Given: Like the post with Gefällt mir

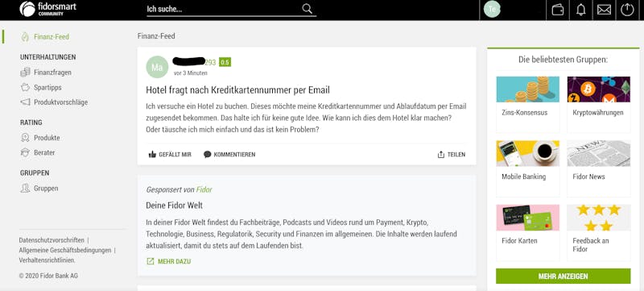Looking at the screenshot, I should [x=170, y=155].
